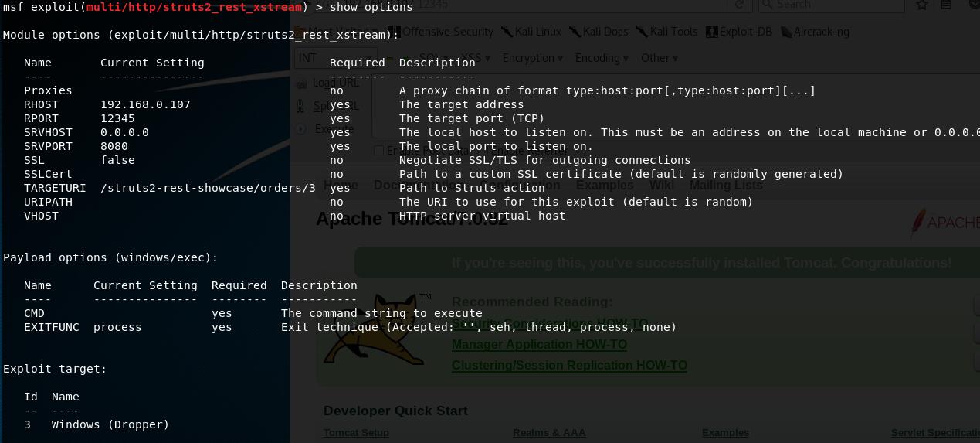The width and height of the screenshot is (980, 443).
Task: Expand the Encoding HackBar menu
Action: (x=603, y=58)
